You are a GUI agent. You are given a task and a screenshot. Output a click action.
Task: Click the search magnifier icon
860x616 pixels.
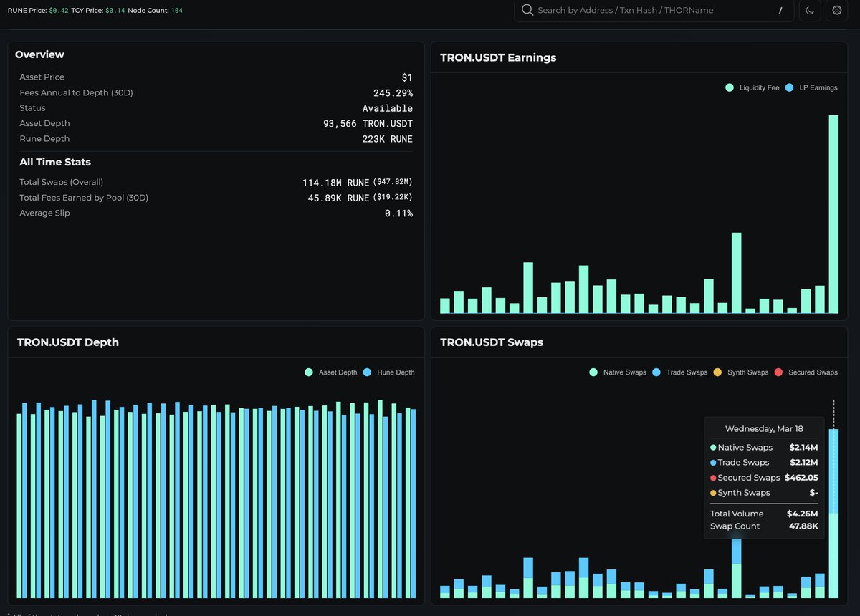point(527,11)
